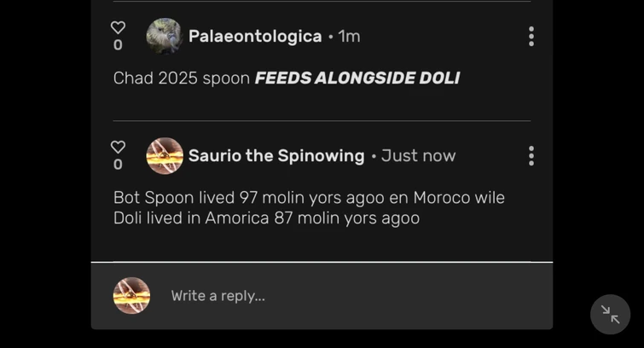Open Palaeontologica's round profile avatar
This screenshot has height=348, width=644.
coord(165,36)
